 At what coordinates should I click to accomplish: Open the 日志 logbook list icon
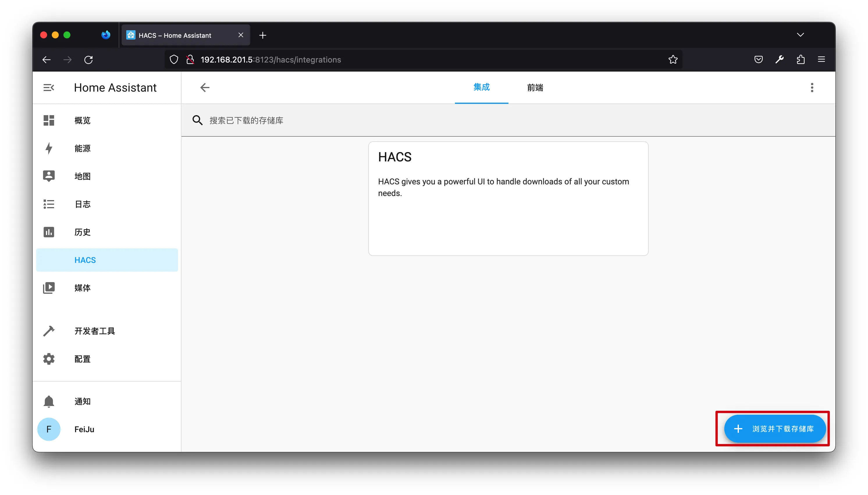click(49, 204)
